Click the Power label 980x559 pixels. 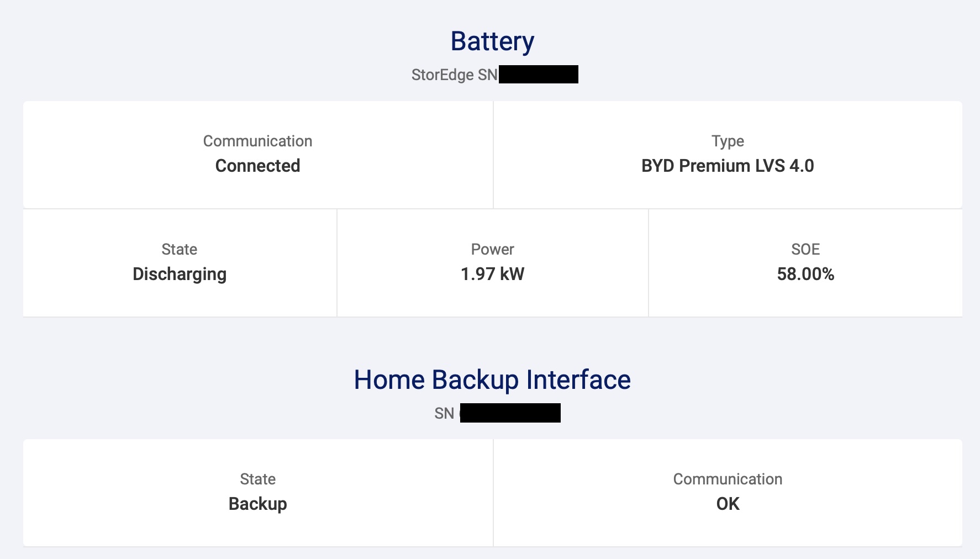point(492,249)
